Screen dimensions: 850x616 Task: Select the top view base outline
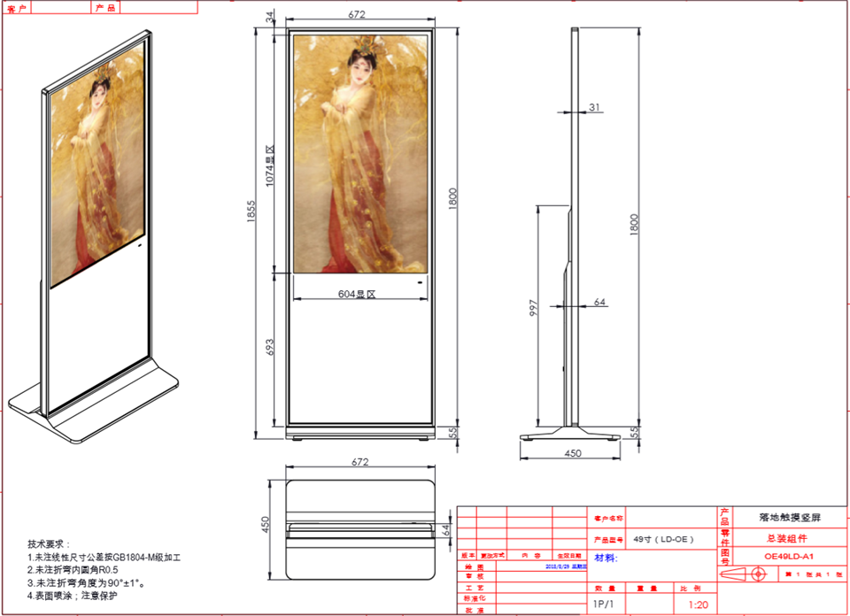click(x=360, y=530)
